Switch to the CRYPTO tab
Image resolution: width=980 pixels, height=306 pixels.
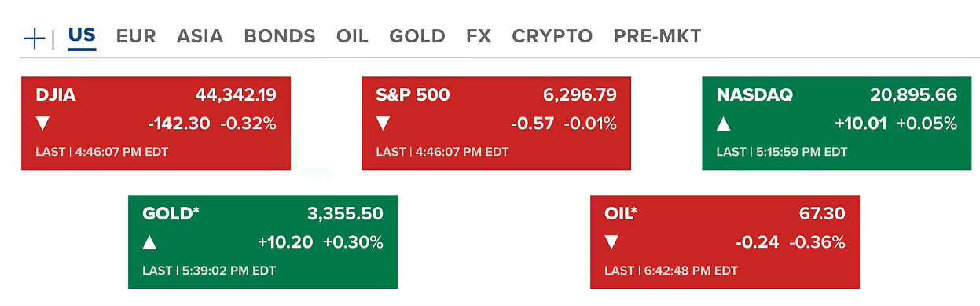[552, 36]
